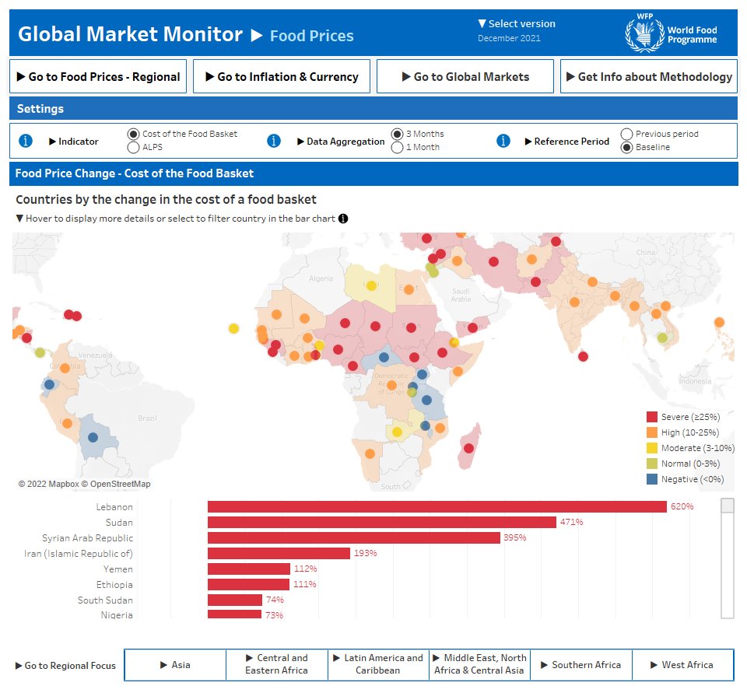Click the red dot on Madagascar
The width and height of the screenshot is (747, 700).
pos(468,448)
